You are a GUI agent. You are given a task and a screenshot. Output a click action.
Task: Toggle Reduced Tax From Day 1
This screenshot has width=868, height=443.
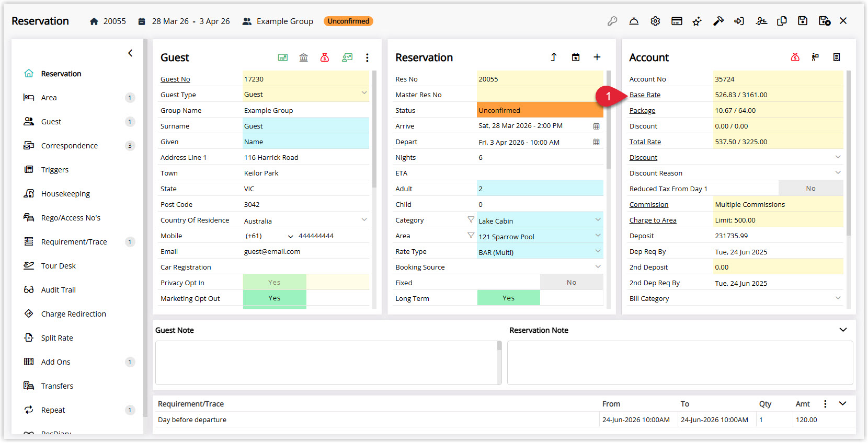tap(811, 188)
